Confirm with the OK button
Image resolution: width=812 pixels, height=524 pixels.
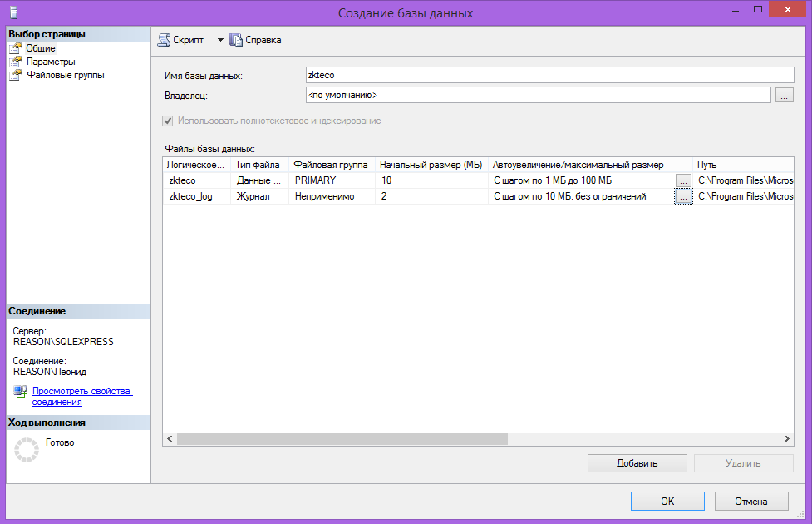tap(667, 502)
